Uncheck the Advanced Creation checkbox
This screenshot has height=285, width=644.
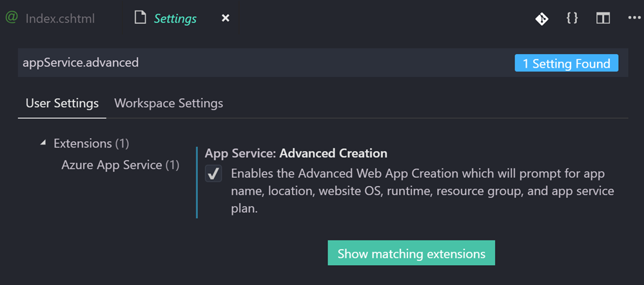(x=213, y=173)
